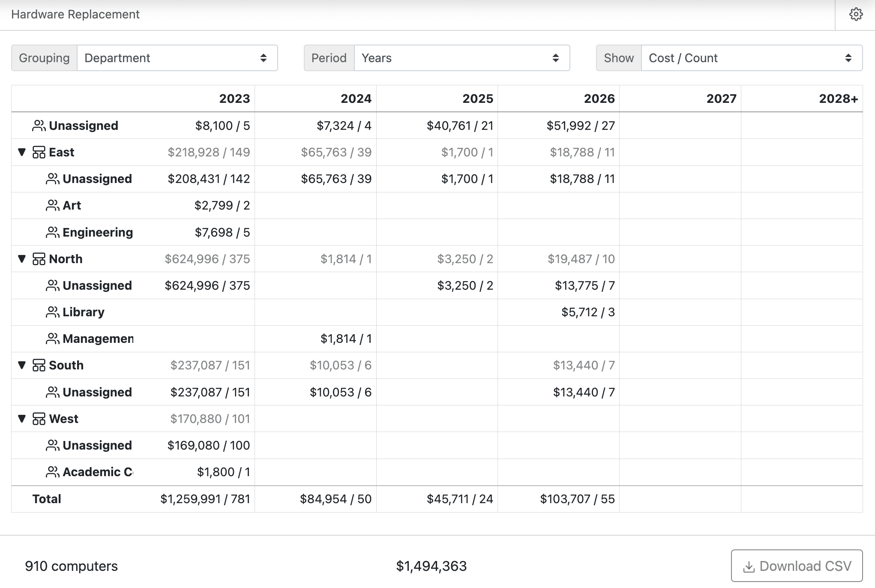Image resolution: width=875 pixels, height=588 pixels.
Task: Collapse the East group triangle
Action: coord(22,152)
